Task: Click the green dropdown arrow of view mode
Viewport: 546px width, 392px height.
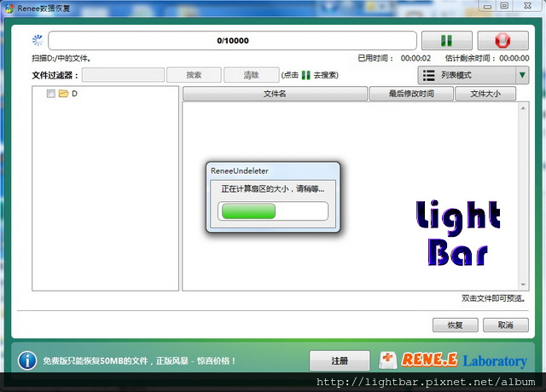Action: click(522, 75)
